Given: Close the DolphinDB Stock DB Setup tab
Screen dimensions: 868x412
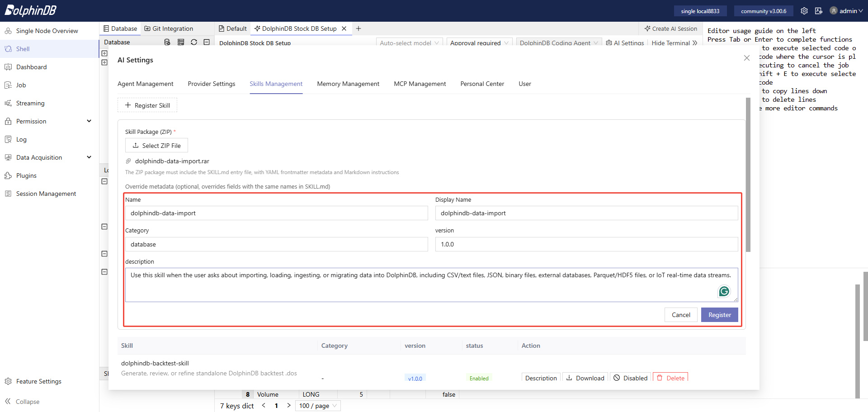Looking at the screenshot, I should coord(344,28).
